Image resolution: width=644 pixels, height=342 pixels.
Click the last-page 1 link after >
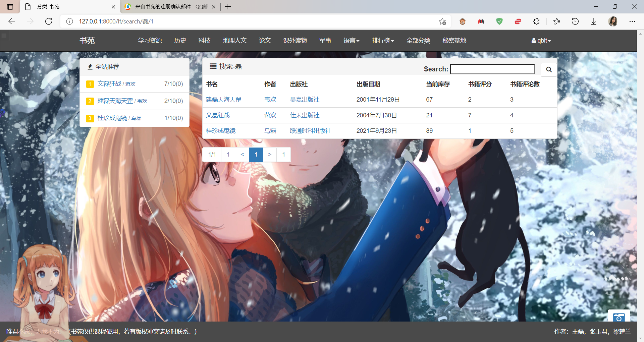(283, 155)
